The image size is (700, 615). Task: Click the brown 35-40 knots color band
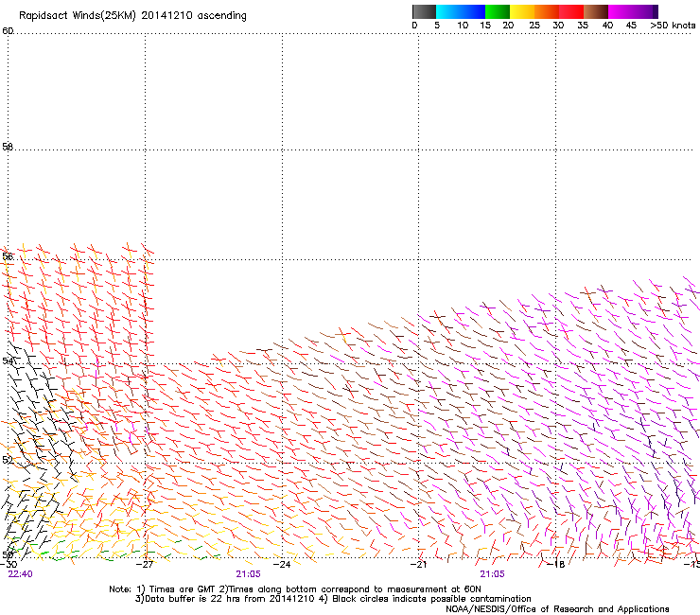coord(596,11)
